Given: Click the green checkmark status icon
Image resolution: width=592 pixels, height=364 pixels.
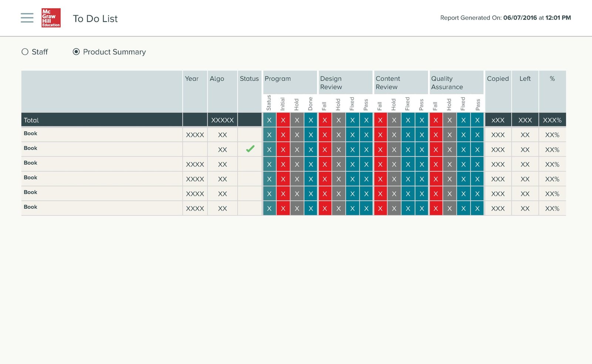Looking at the screenshot, I should click(x=250, y=149).
